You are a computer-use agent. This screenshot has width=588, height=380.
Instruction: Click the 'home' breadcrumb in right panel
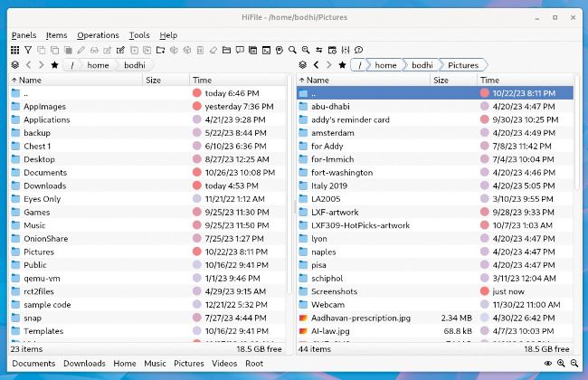coord(386,65)
